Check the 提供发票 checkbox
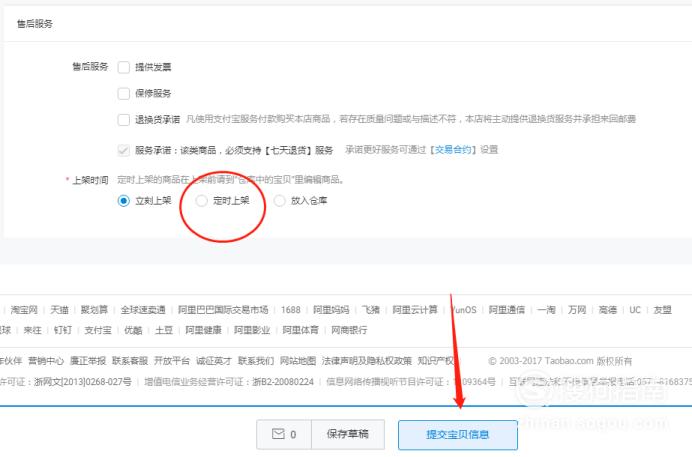692x457 pixels. 124,67
